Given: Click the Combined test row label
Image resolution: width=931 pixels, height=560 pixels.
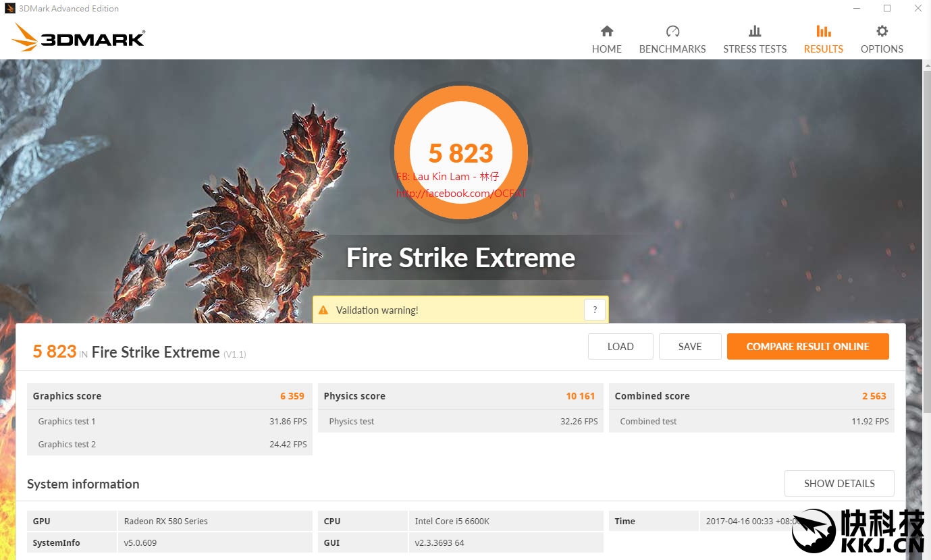Looking at the screenshot, I should tap(648, 422).
